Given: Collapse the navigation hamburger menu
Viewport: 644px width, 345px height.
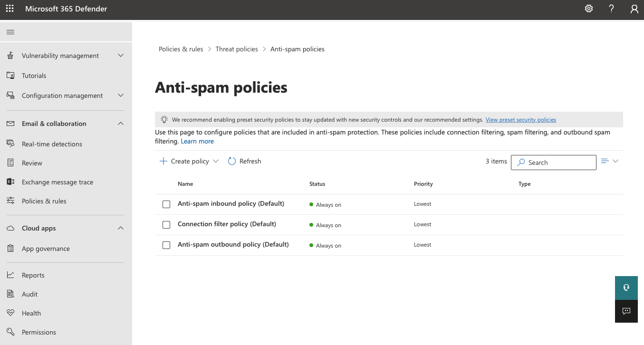Looking at the screenshot, I should click(10, 32).
